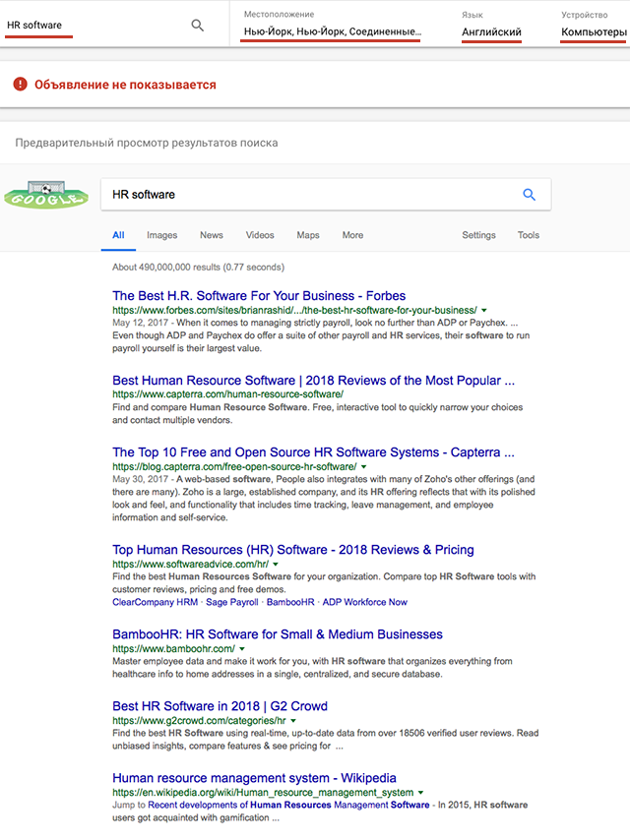This screenshot has width=630, height=840.
Task: Open the Язык language selector set to Английский
Action: [x=491, y=26]
